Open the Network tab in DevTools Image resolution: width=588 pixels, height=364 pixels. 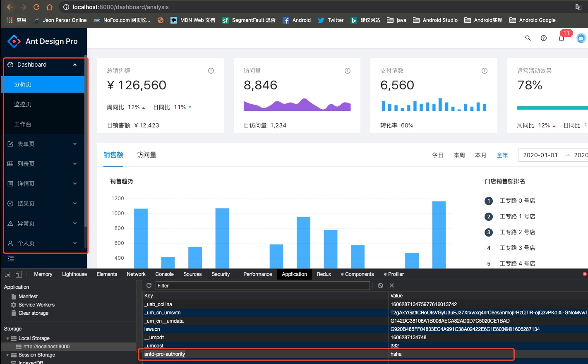click(136, 274)
